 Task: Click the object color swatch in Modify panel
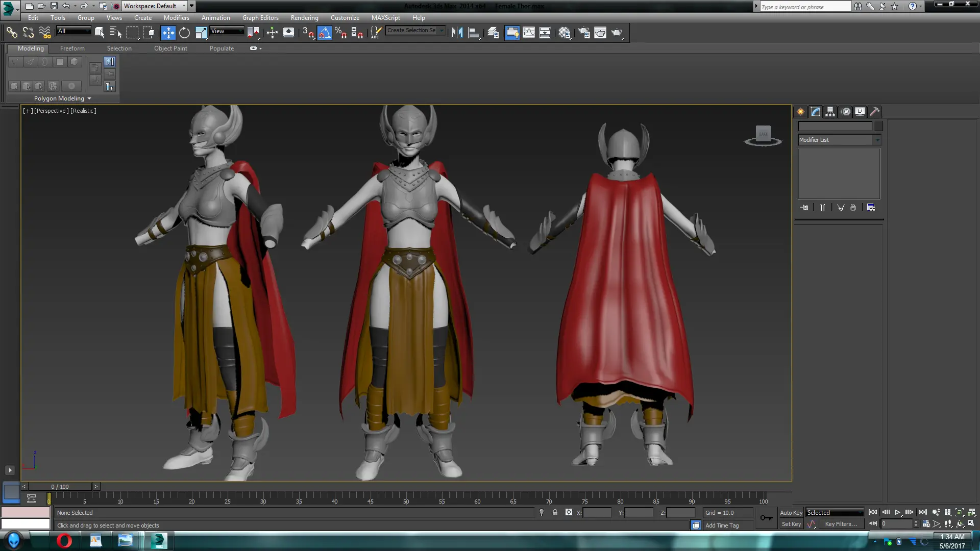(x=878, y=126)
